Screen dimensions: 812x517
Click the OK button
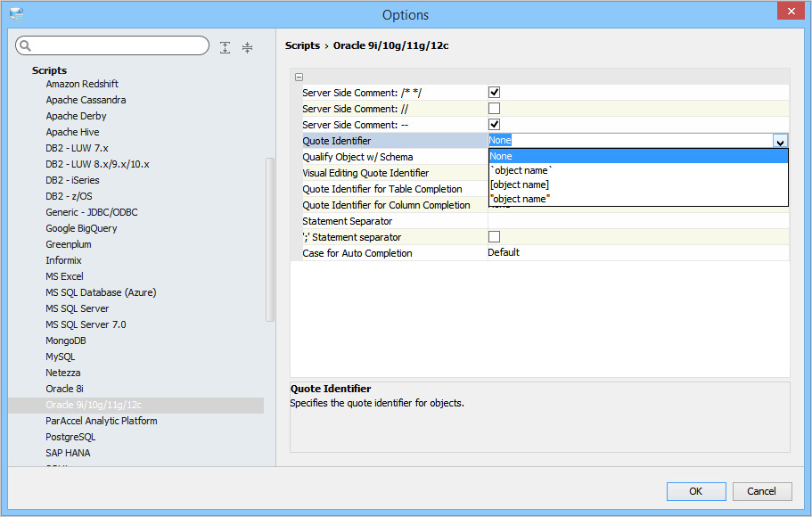pyautogui.click(x=695, y=491)
